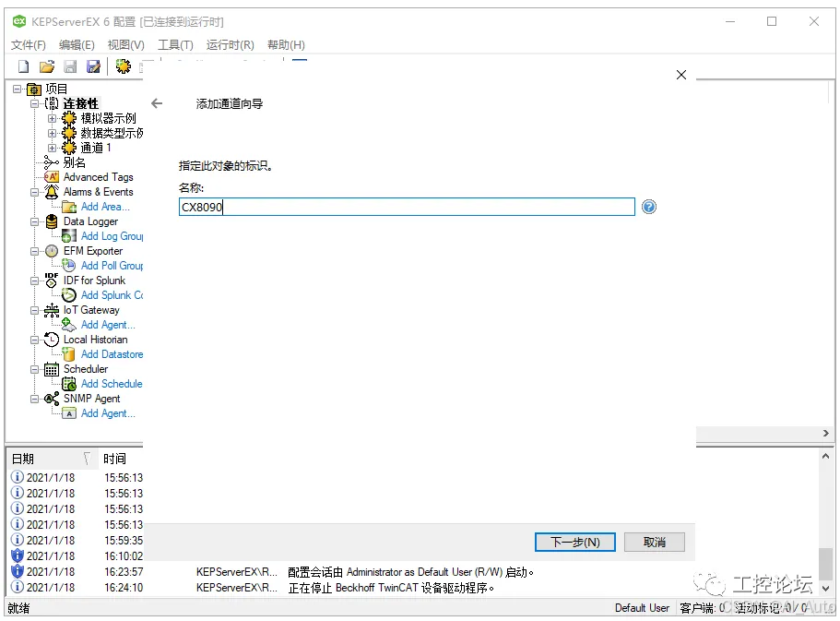The image size is (840, 621).
Task: Click the 名称 input field containing CX8090
Action: tap(407, 207)
